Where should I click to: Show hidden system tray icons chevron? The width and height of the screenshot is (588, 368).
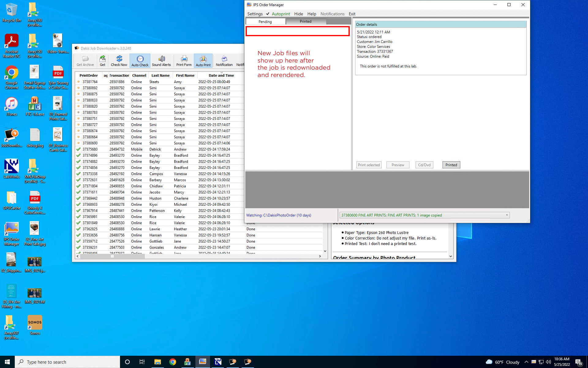526,362
